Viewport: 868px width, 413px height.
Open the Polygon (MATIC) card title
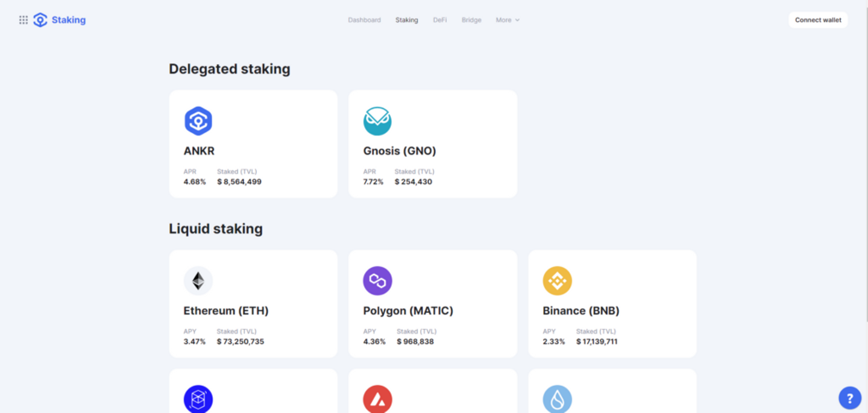tap(408, 311)
